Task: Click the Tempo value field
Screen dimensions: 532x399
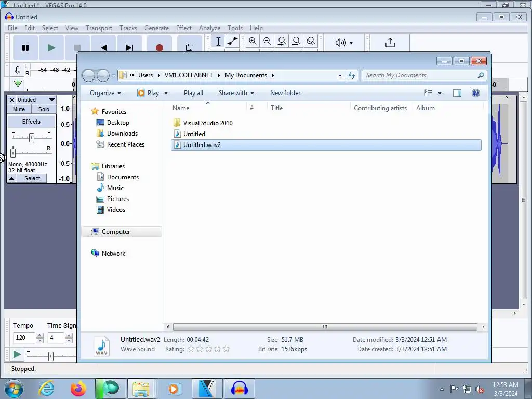Action: (24, 338)
